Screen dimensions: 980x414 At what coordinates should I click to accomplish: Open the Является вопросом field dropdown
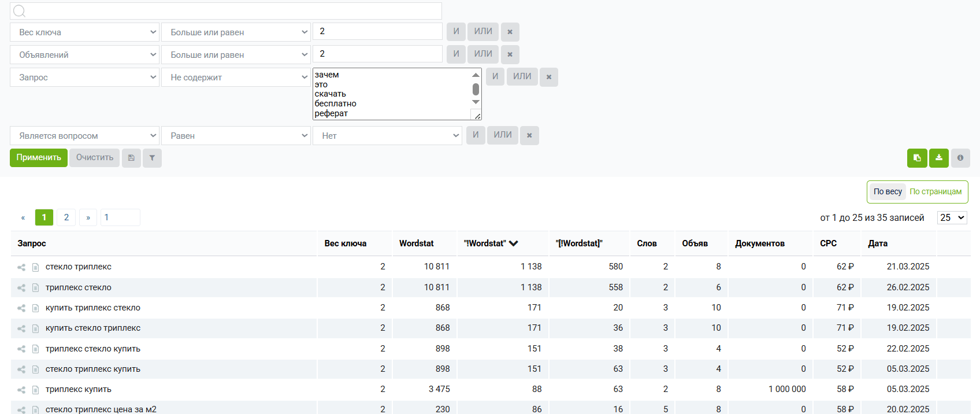[x=84, y=136]
